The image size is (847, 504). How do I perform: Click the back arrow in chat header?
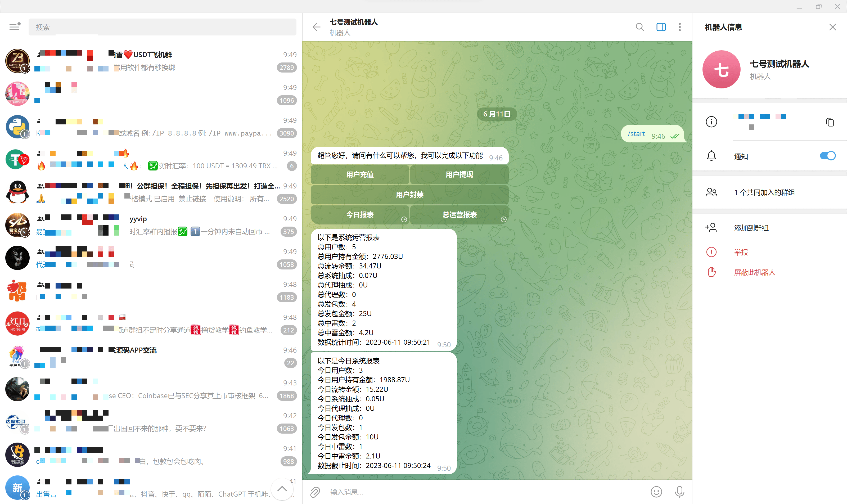point(316,27)
